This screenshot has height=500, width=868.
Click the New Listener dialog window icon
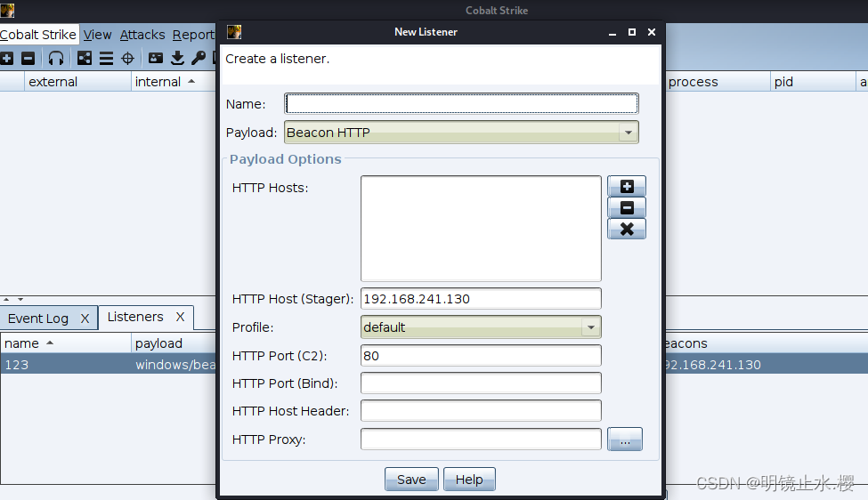point(234,32)
